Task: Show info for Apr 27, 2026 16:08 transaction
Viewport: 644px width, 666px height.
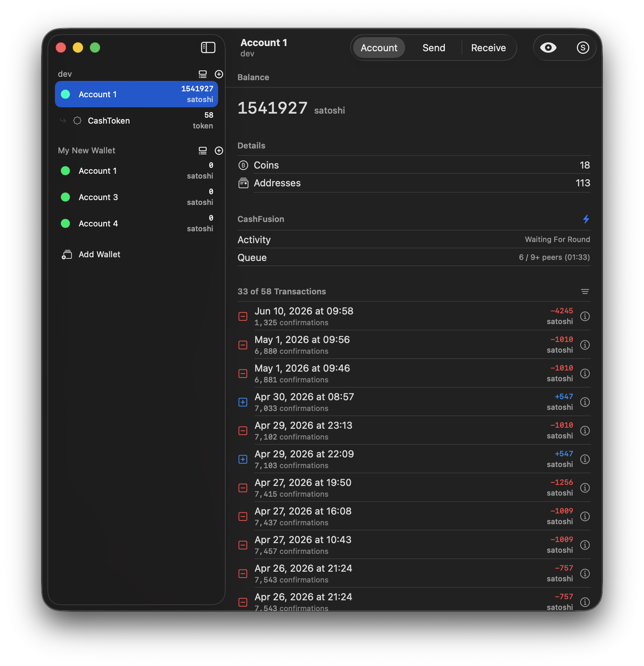Action: pos(585,516)
